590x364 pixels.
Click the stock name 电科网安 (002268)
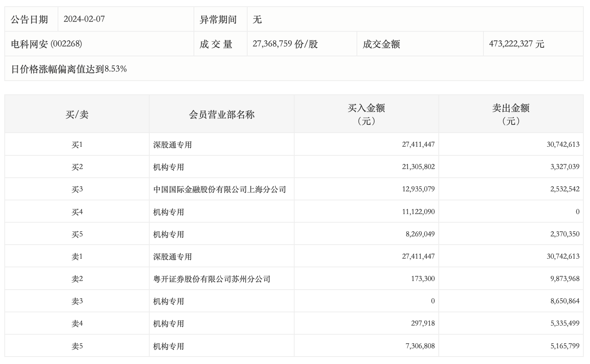click(46, 44)
